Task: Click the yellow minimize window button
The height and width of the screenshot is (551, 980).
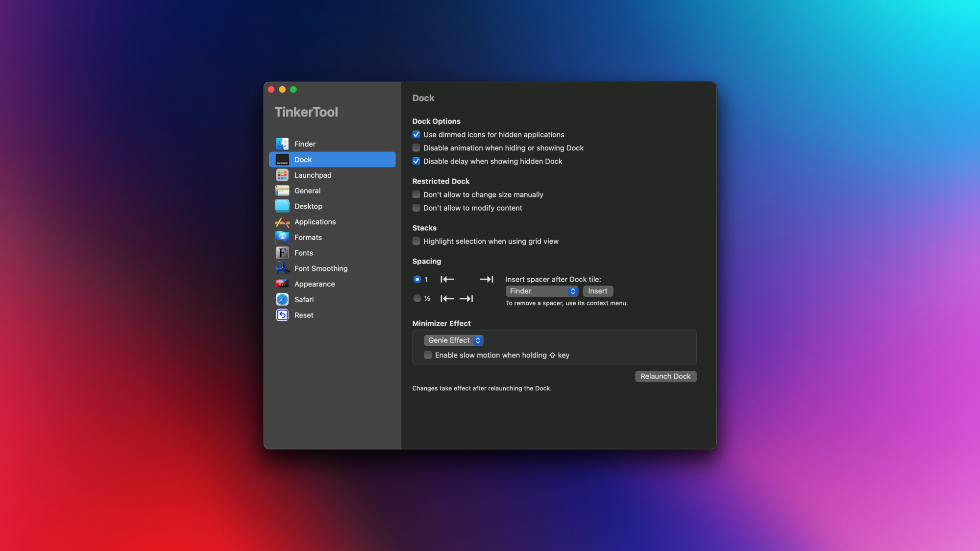Action: 282,89
